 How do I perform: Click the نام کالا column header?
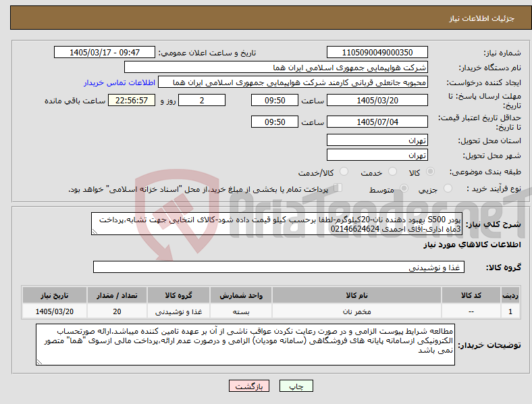pyautogui.click(x=356, y=295)
